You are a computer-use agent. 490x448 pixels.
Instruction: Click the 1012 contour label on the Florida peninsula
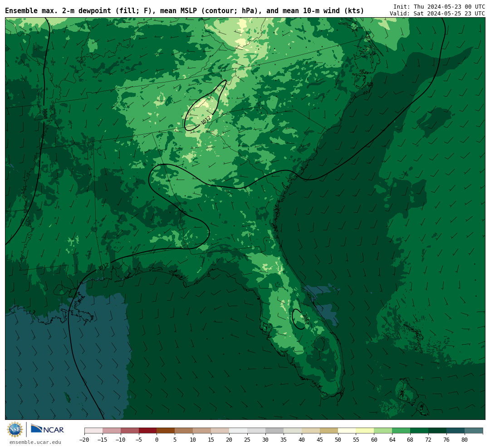(306, 319)
